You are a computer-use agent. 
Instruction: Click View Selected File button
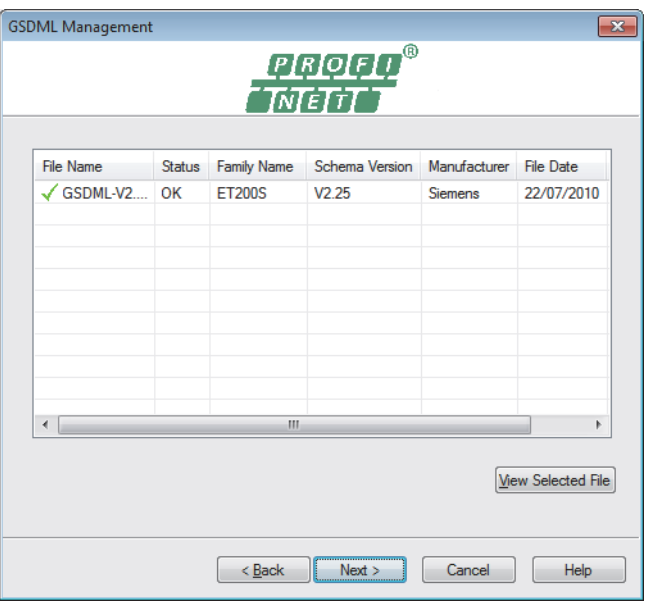[555, 480]
